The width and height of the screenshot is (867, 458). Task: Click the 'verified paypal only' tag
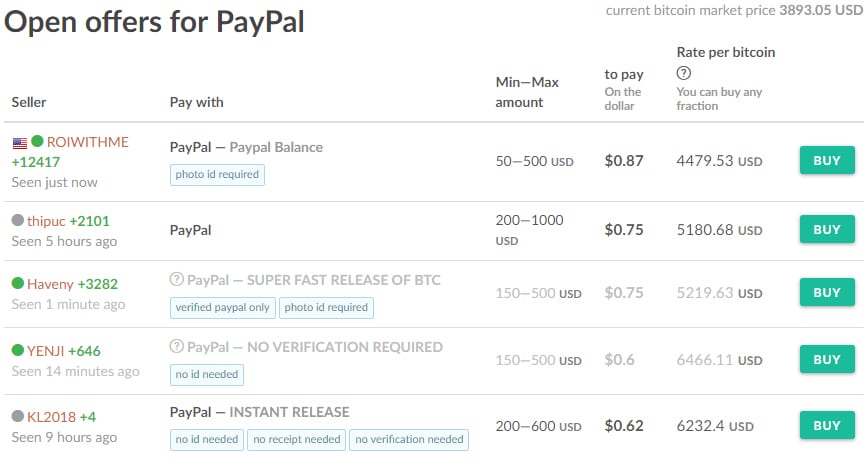click(x=222, y=307)
